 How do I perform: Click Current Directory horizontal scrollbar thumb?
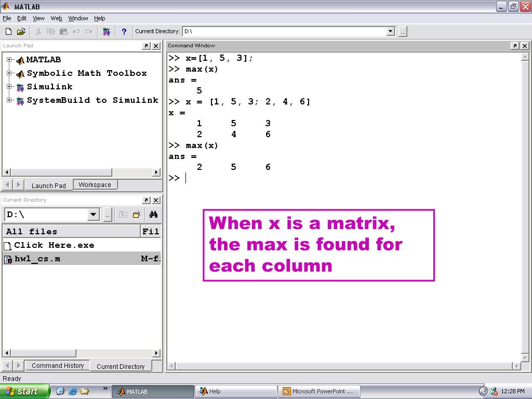pyautogui.click(x=44, y=353)
